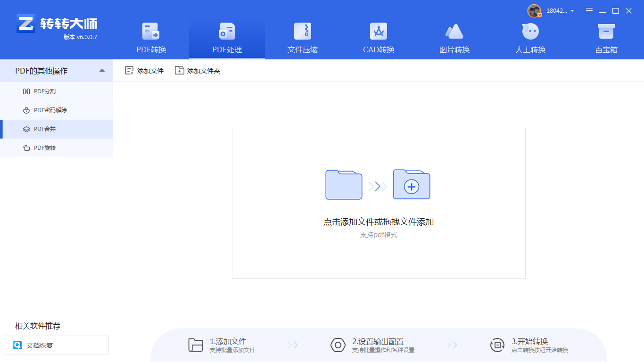Screen dimensions: 644x362
Task: Click the 转转大师 app logo
Action: click(x=26, y=24)
